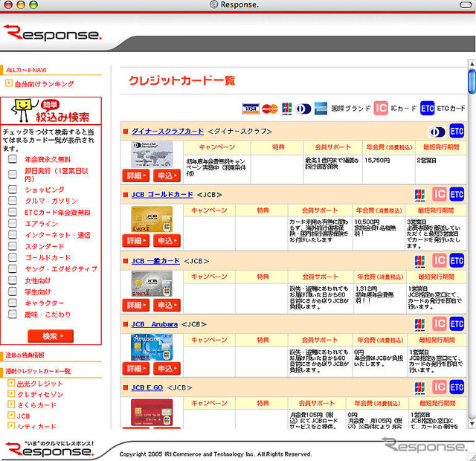476x461 pixels.
Task: Click JCB logo in JCB E.GO row
Action: (x=419, y=388)
